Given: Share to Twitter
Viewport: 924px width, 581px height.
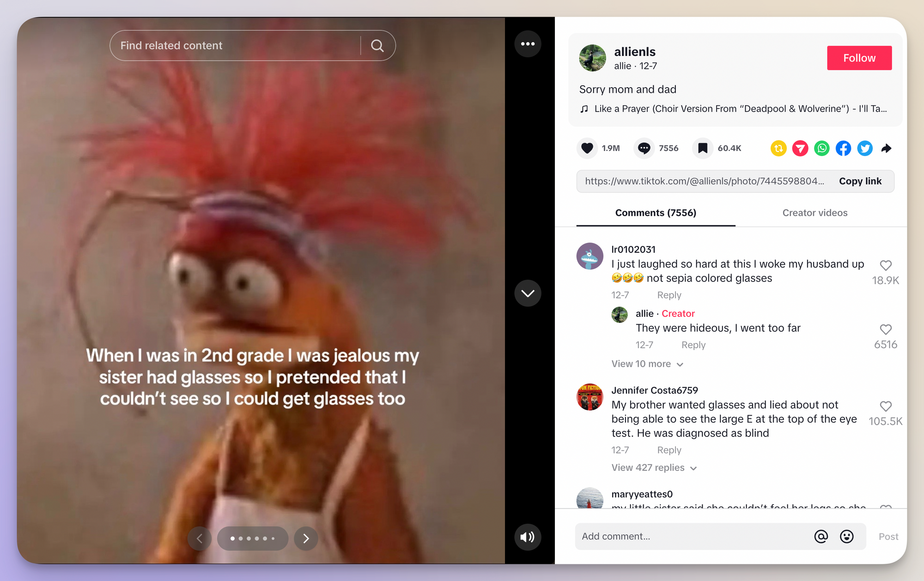Looking at the screenshot, I should tap(865, 148).
